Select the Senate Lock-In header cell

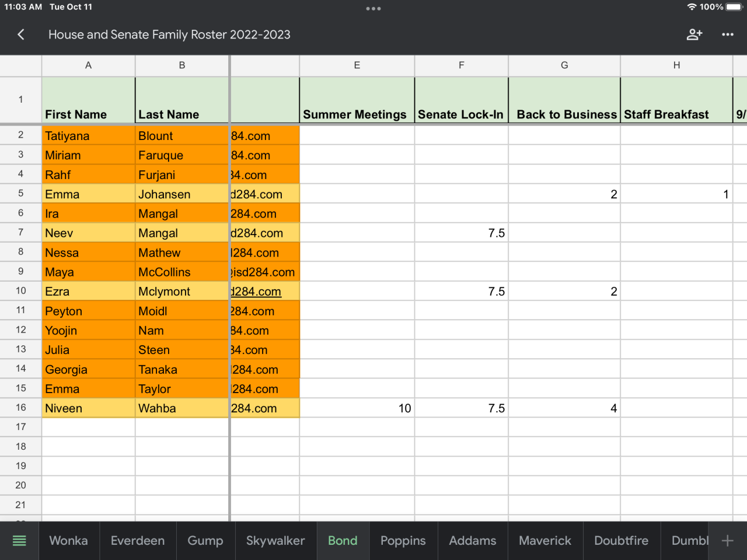pos(462,100)
